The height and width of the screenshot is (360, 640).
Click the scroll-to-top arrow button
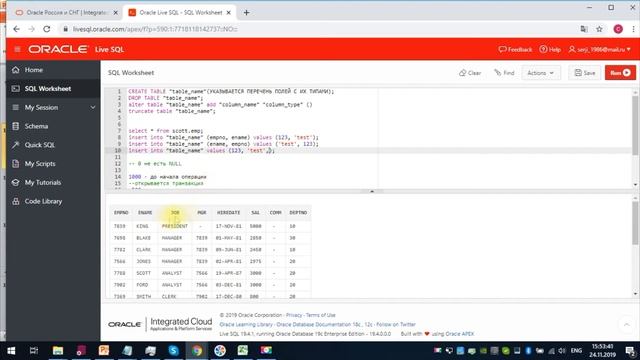tap(627, 324)
